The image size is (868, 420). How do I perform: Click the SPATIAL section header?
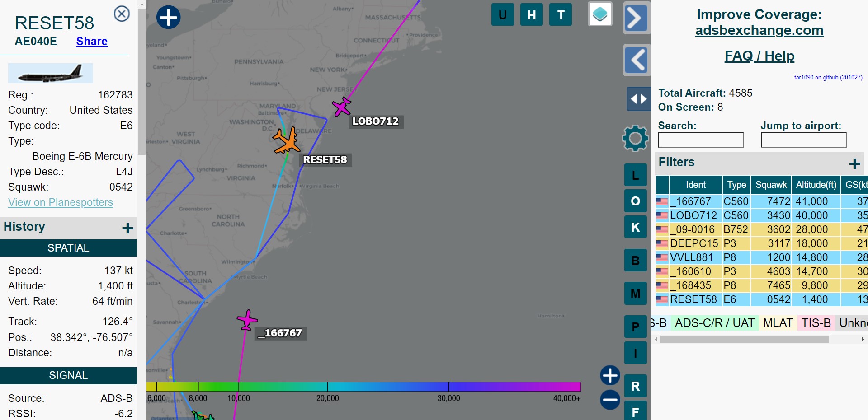pos(68,248)
